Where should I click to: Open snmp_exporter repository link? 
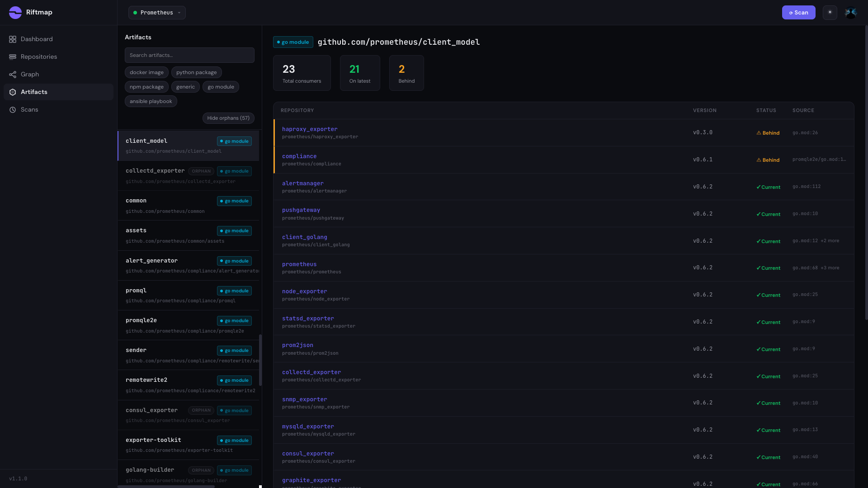pyautogui.click(x=305, y=399)
